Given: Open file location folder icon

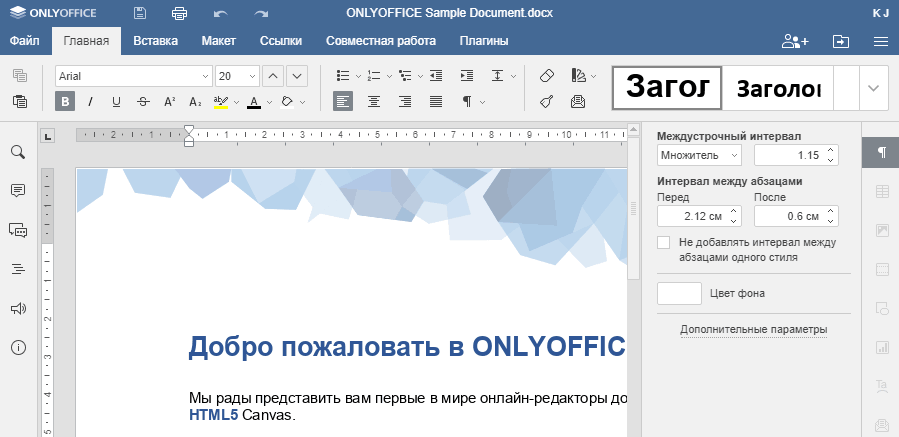Looking at the screenshot, I should click(x=841, y=41).
